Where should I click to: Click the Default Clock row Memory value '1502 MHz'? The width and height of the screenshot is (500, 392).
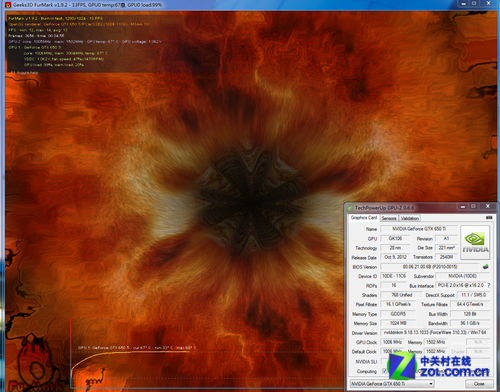436,352
